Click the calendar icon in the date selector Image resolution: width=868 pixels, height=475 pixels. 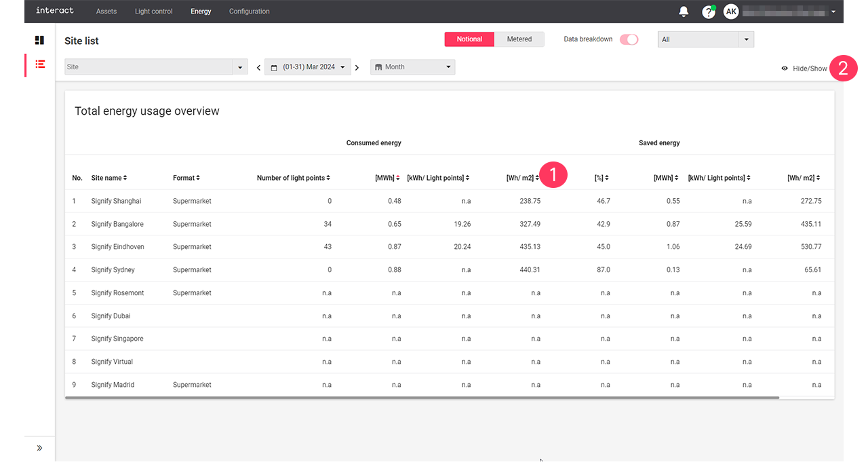(273, 66)
